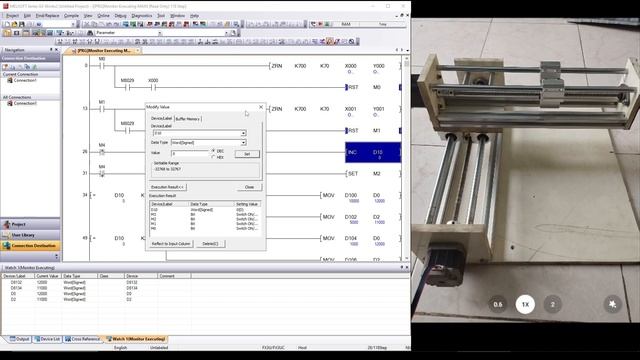
Task: Click the New project icon in toolbar
Action: coord(7,24)
